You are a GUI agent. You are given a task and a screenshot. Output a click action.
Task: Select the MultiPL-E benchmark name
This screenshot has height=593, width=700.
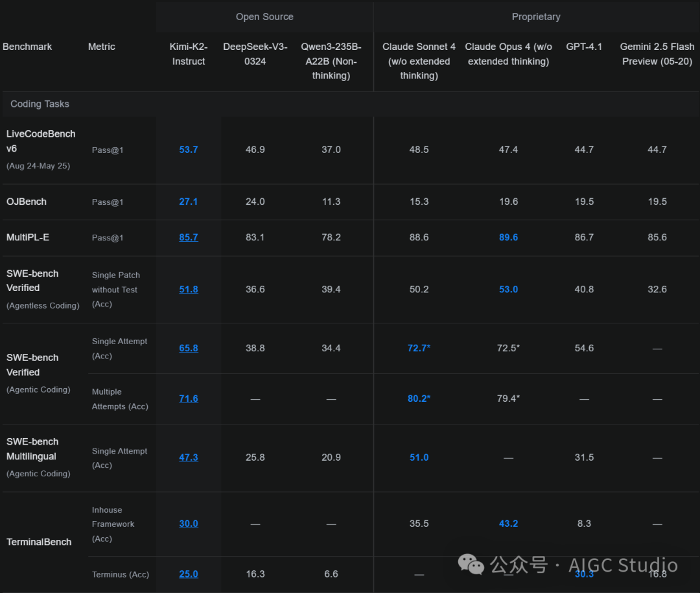click(28, 238)
